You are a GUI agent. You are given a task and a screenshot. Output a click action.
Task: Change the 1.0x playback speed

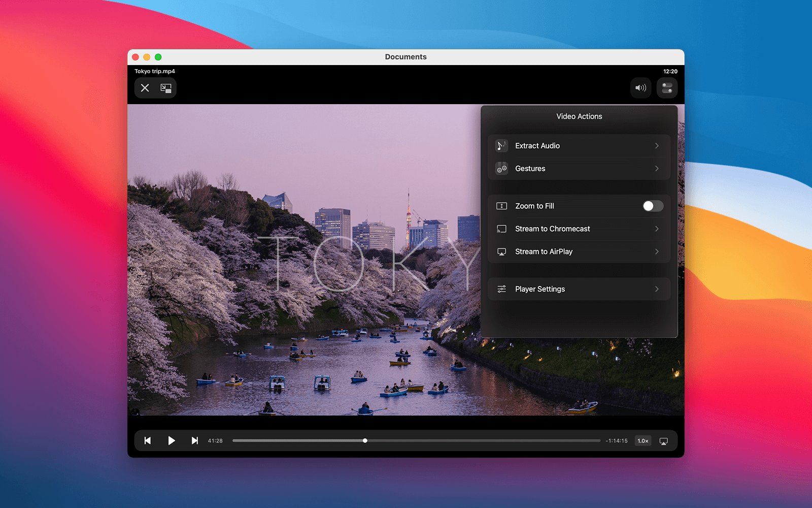(643, 441)
